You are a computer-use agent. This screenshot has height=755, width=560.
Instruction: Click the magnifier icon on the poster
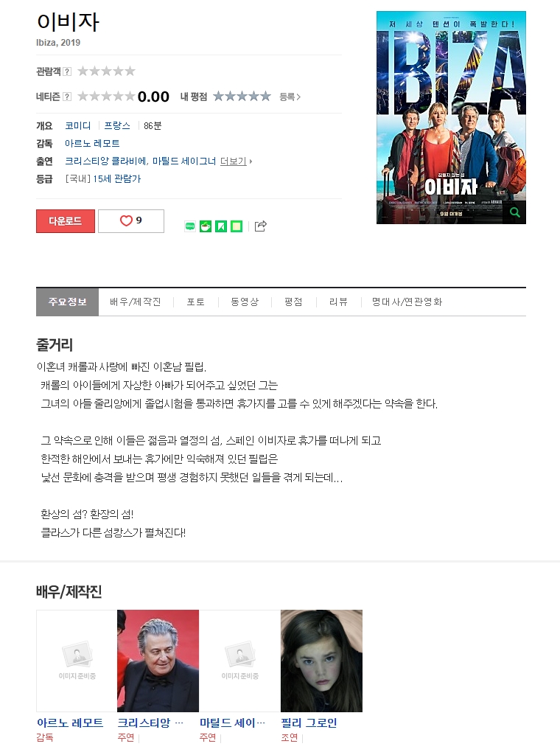pyautogui.click(x=514, y=212)
